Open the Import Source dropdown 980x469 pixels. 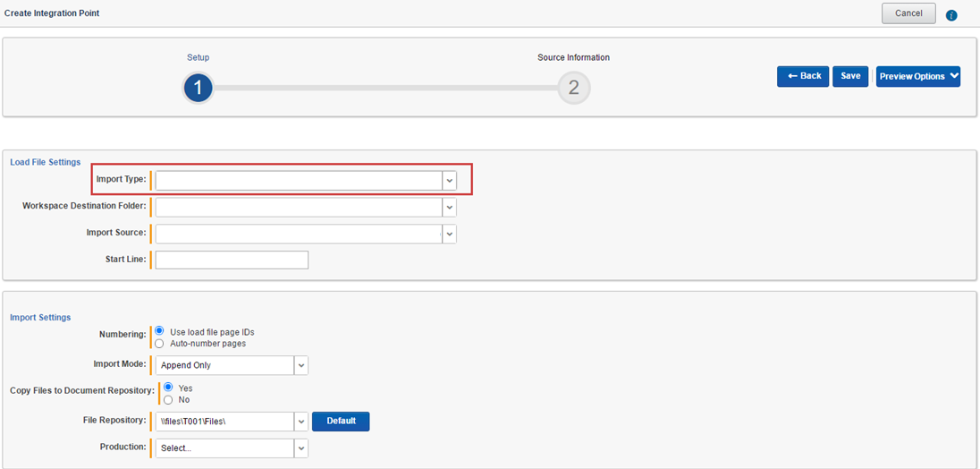pyautogui.click(x=306, y=234)
